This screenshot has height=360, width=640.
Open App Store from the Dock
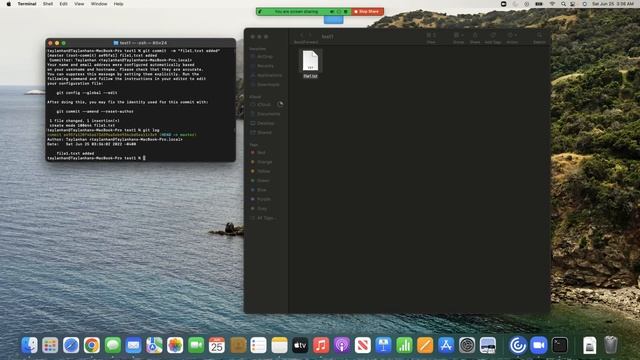tap(446, 345)
